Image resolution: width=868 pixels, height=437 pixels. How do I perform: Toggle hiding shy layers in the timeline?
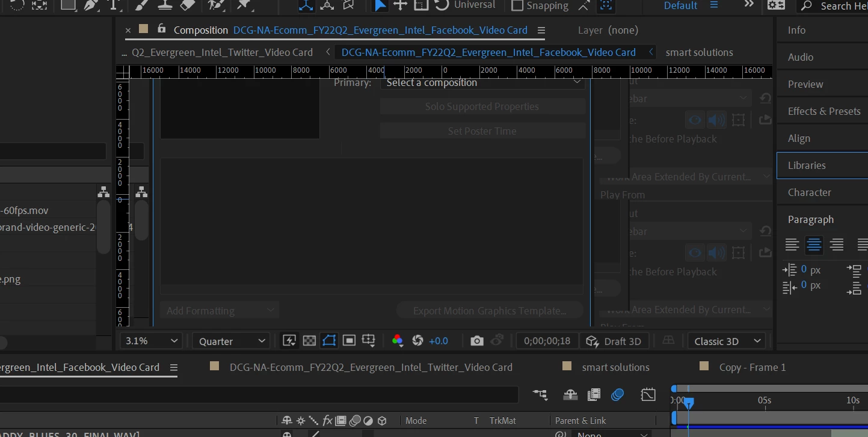(x=570, y=394)
